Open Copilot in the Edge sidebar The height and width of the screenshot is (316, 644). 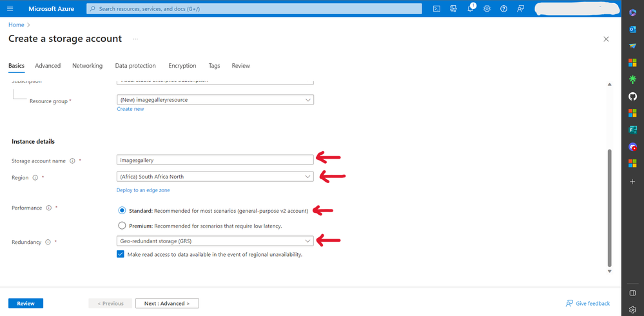632,13
